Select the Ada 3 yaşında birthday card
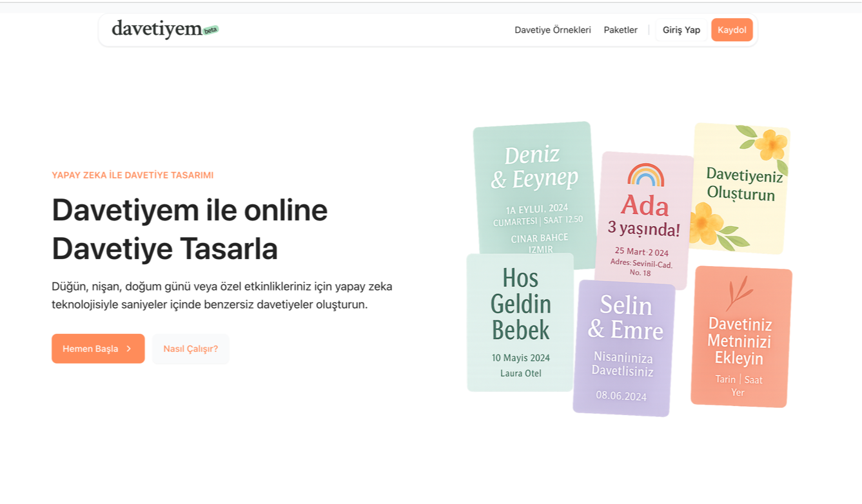 point(644,219)
